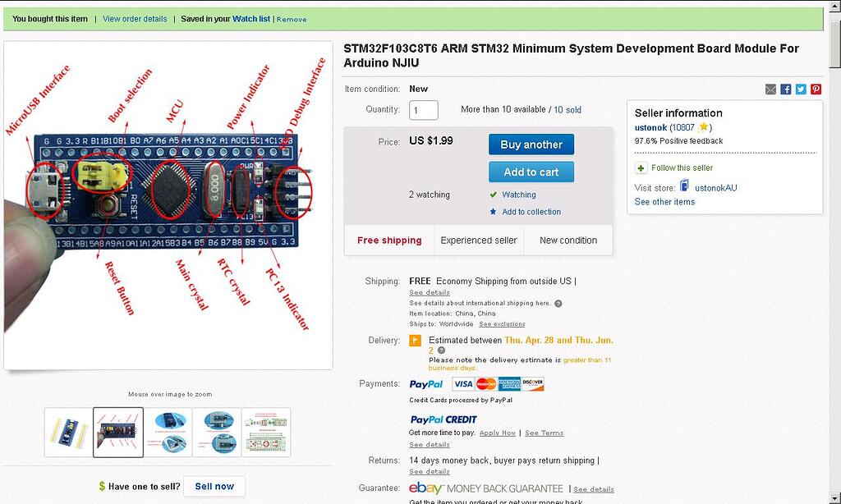Click the store icon beside ustonokAU
The height and width of the screenshot is (504, 841).
coord(684,187)
